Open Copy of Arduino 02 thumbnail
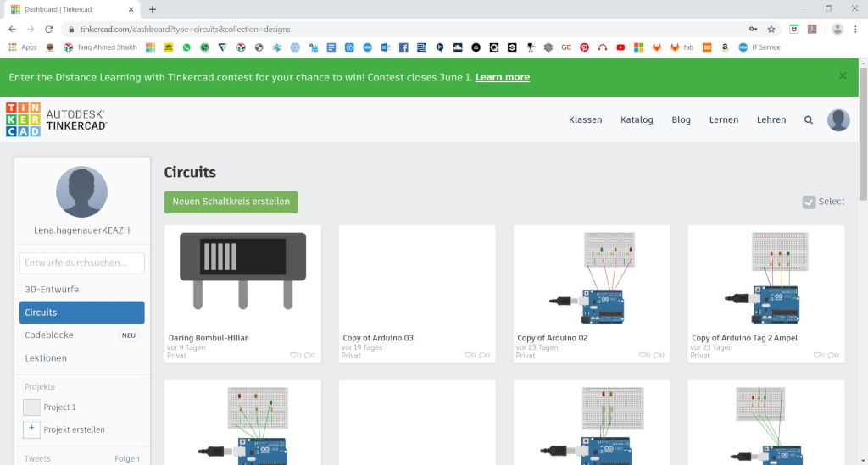Image resolution: width=868 pixels, height=465 pixels. tap(591, 276)
